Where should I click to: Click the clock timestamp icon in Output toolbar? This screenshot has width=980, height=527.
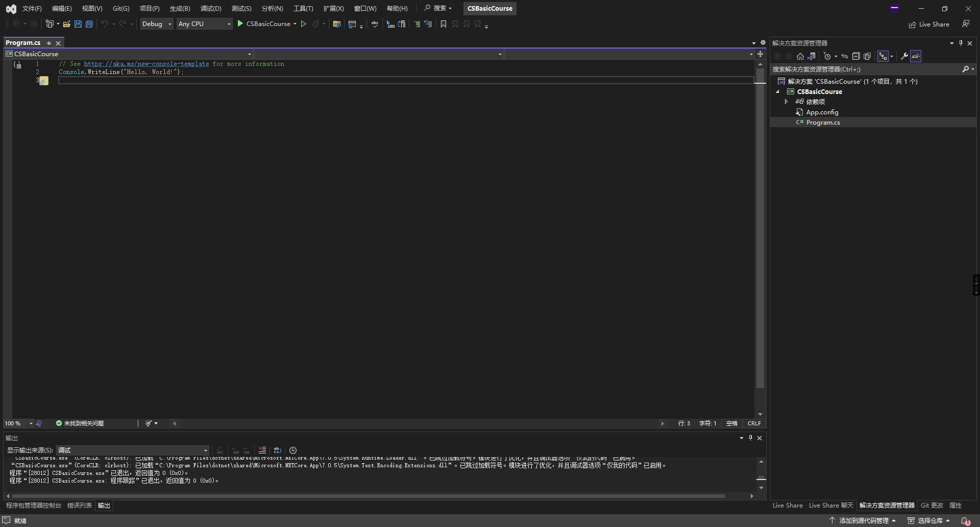pos(293,450)
